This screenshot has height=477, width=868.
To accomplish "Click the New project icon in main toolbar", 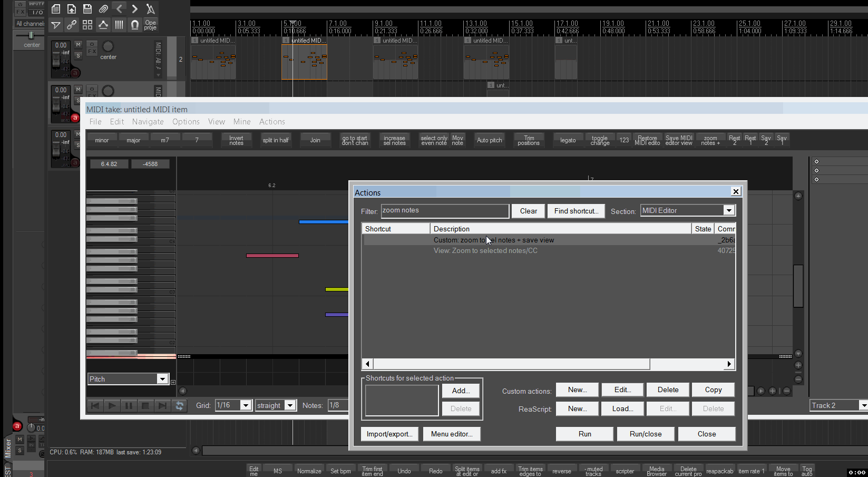I will point(56,9).
